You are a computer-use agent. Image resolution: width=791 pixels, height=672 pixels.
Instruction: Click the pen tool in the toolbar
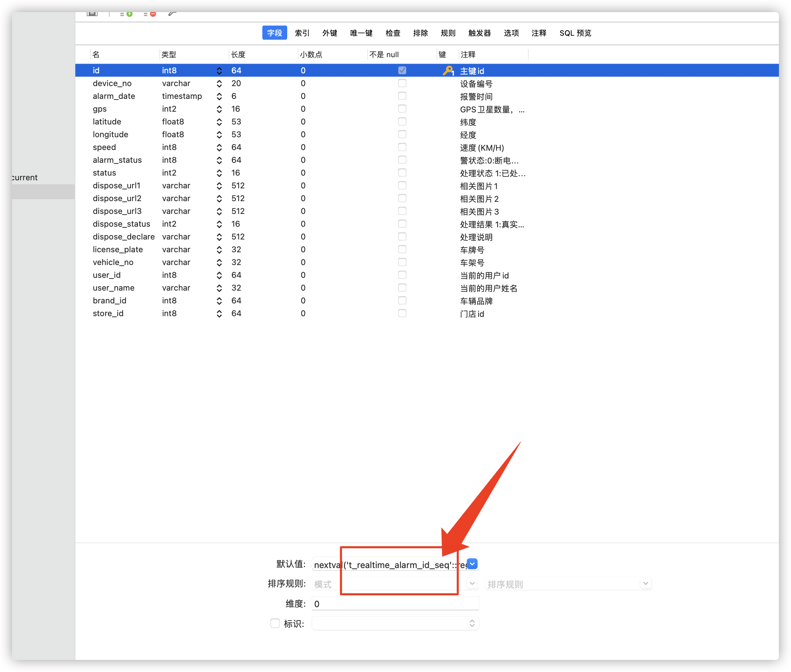[172, 13]
